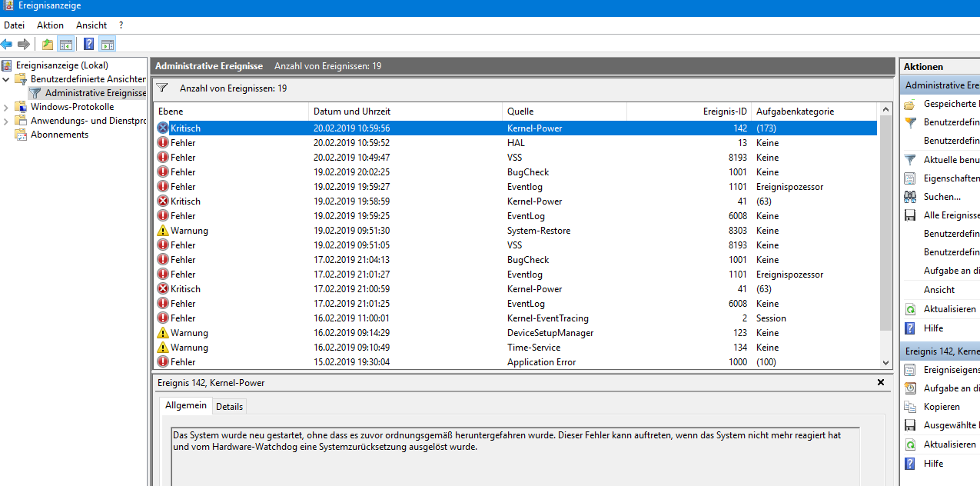Viewport: 980px width, 486px height.
Task: Click the save icon beside Ausgewählte
Action: (910, 425)
